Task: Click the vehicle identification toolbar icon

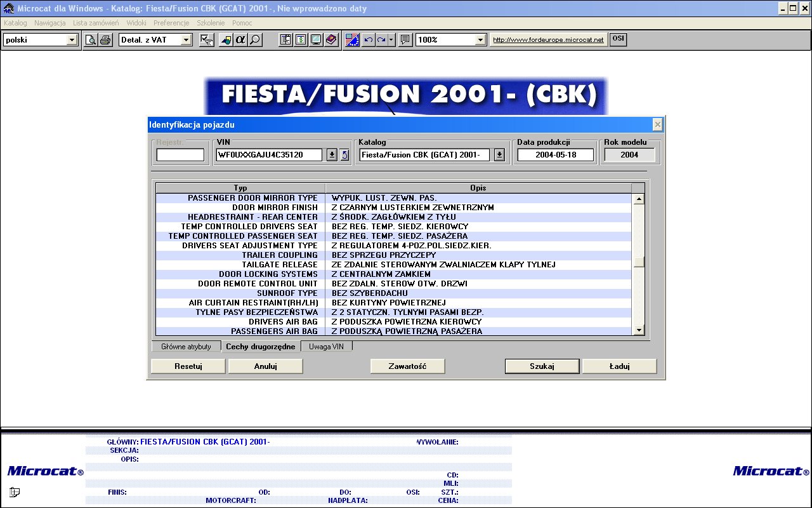Action: pyautogui.click(x=207, y=39)
